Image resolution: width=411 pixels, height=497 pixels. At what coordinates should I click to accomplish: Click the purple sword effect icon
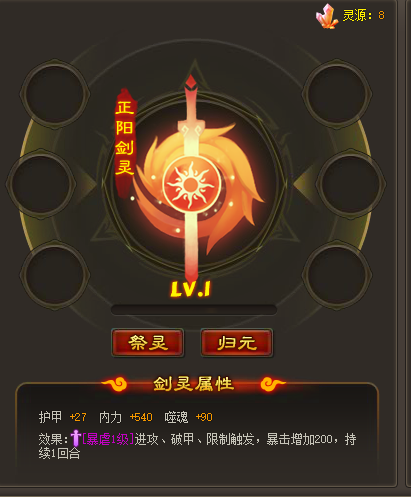click(x=76, y=438)
